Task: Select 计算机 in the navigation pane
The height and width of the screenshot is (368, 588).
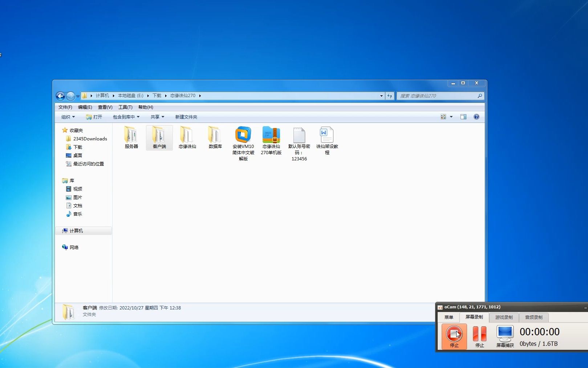Action: tap(84, 231)
